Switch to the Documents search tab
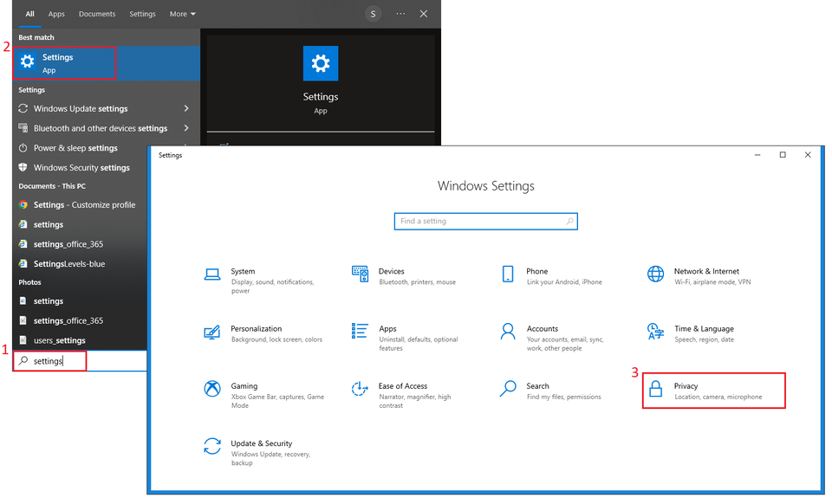 coord(97,14)
